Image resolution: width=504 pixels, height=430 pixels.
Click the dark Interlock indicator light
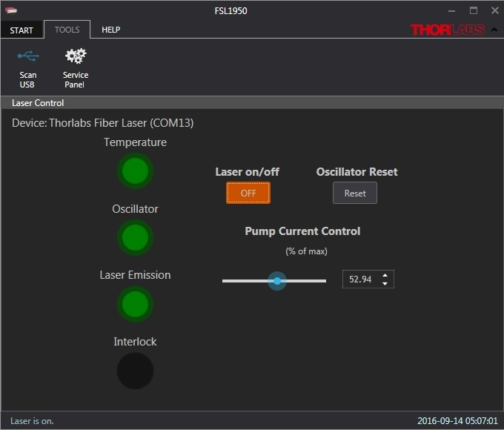pyautogui.click(x=135, y=371)
